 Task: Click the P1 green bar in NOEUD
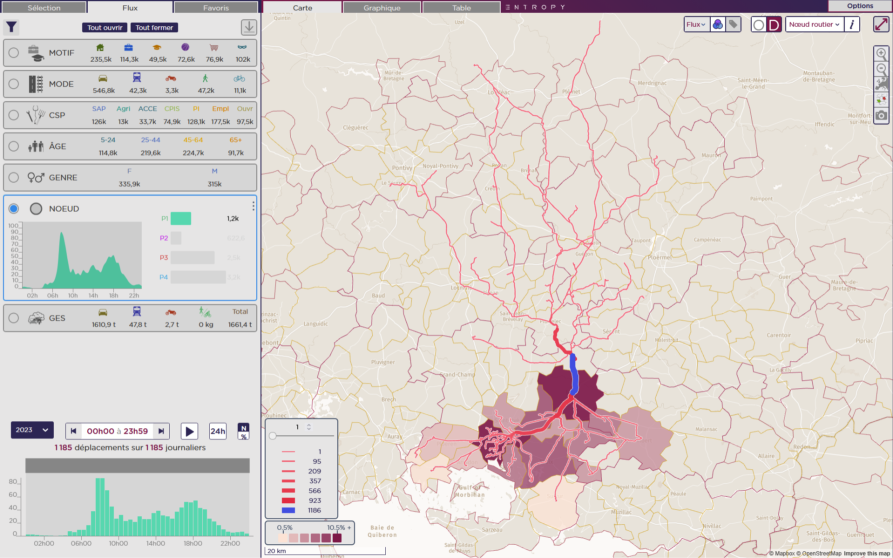(x=181, y=219)
